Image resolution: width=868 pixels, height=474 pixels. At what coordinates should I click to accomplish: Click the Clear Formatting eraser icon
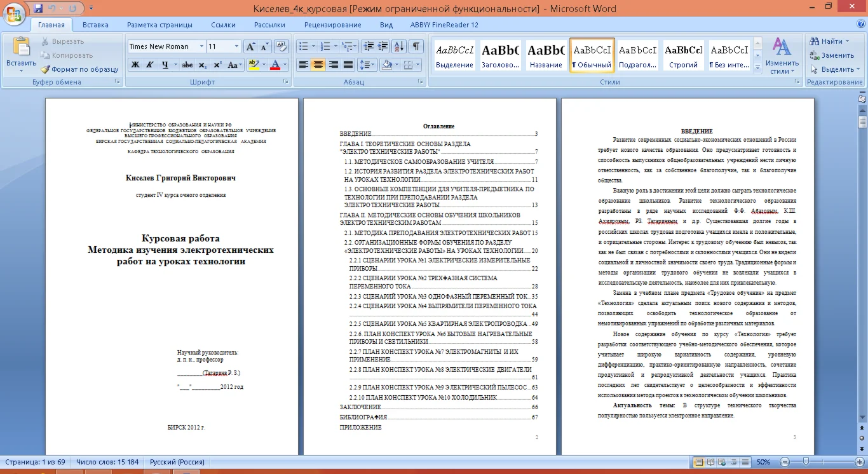coord(281,46)
